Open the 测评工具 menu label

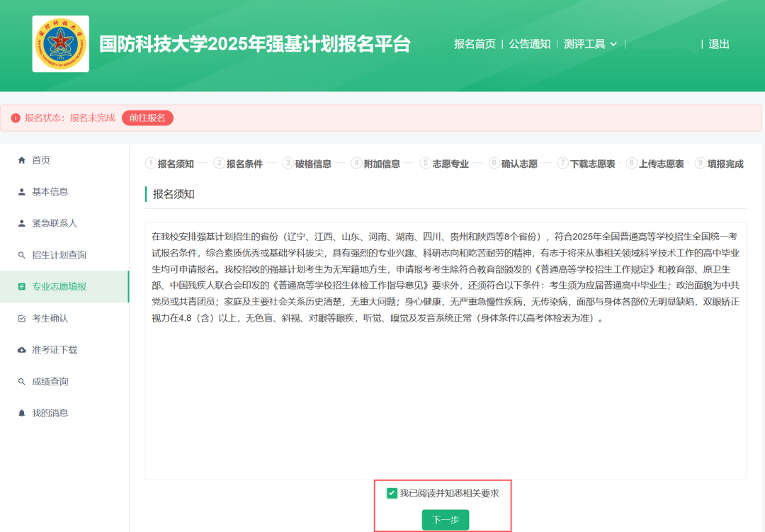click(584, 44)
